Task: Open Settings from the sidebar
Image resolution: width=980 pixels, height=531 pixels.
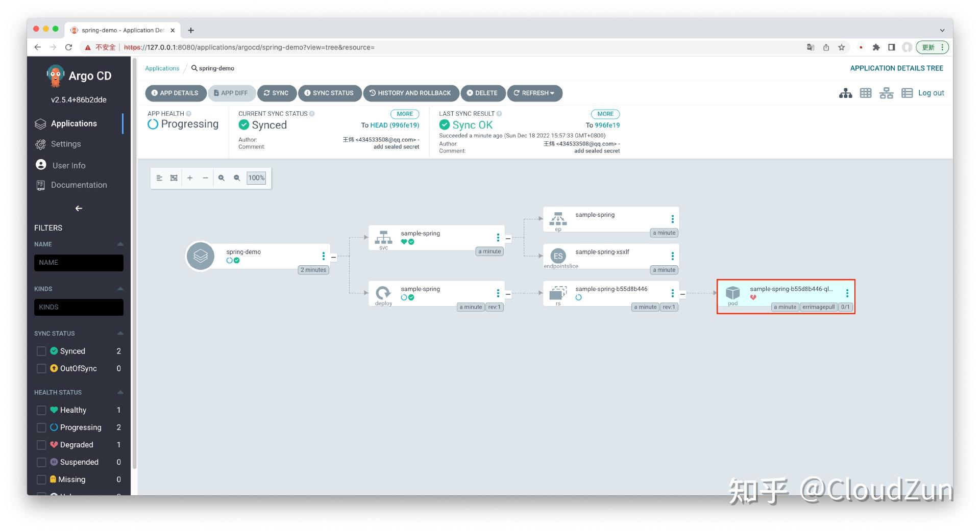Action: (65, 144)
